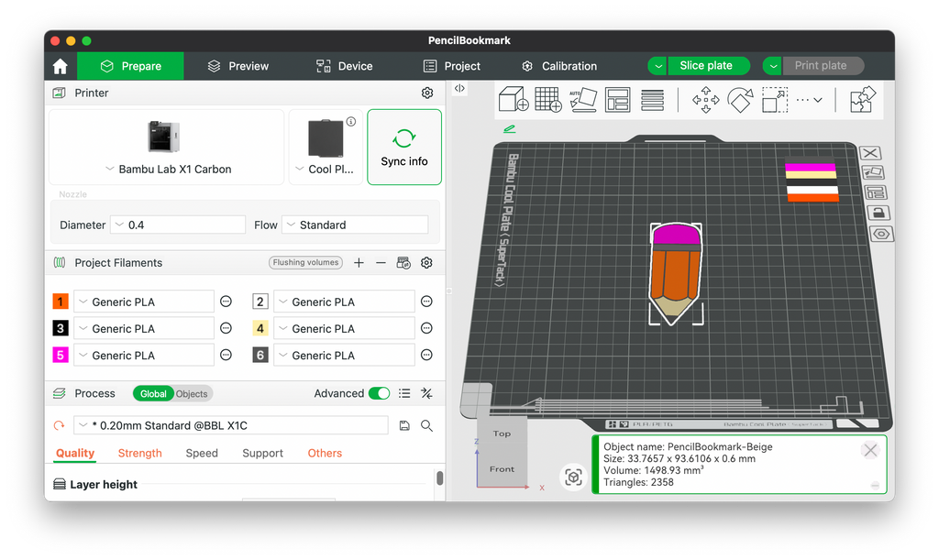The height and width of the screenshot is (560, 939).
Task: Add a new plate with grid-plus icon
Action: click(548, 99)
